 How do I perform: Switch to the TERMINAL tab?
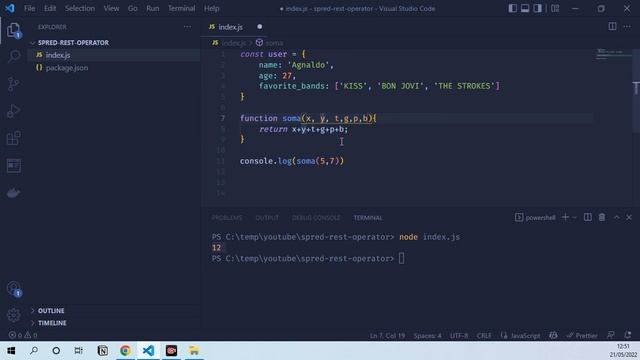click(x=368, y=218)
